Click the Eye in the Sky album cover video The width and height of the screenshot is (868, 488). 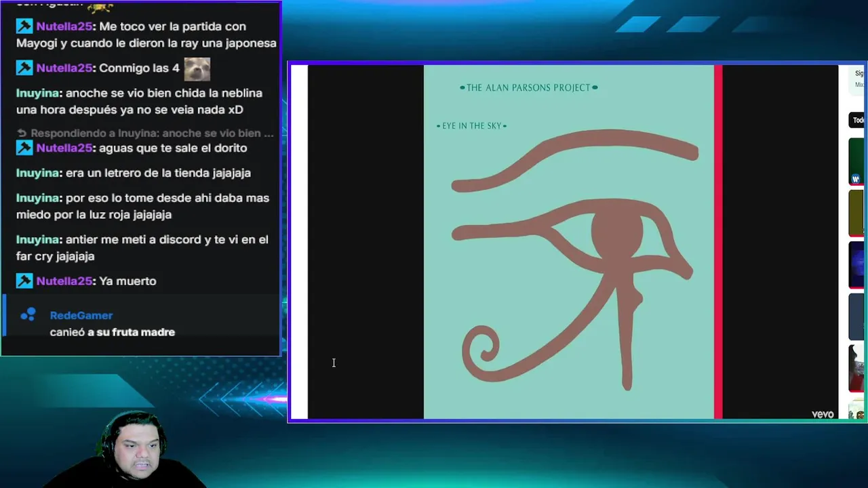coord(573,242)
